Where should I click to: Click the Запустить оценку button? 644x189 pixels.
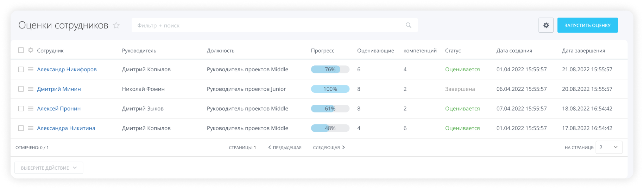[x=587, y=25]
